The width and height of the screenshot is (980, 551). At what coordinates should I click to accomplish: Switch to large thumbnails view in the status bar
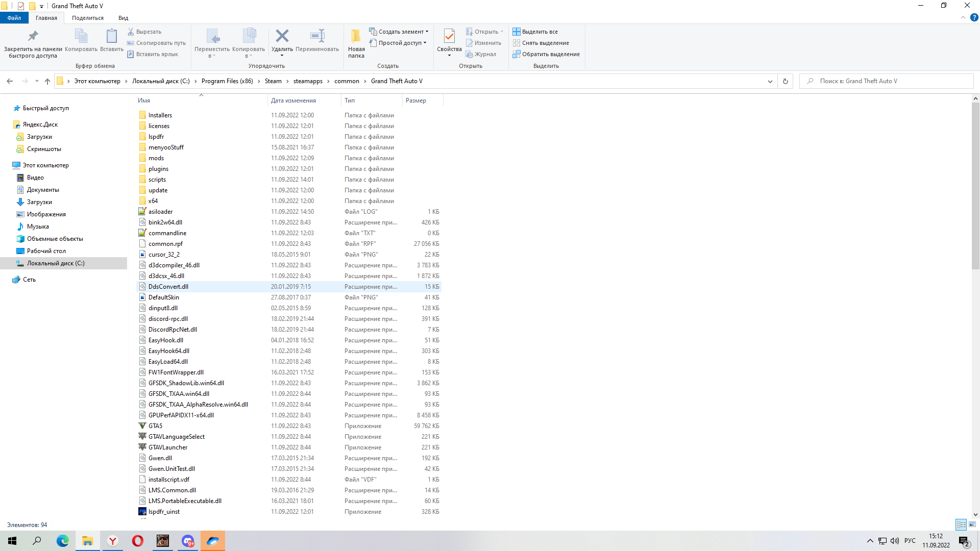972,524
